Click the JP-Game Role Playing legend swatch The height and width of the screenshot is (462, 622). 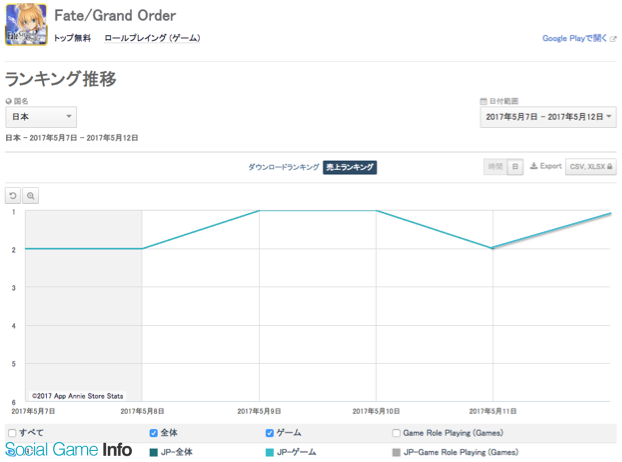[396, 452]
